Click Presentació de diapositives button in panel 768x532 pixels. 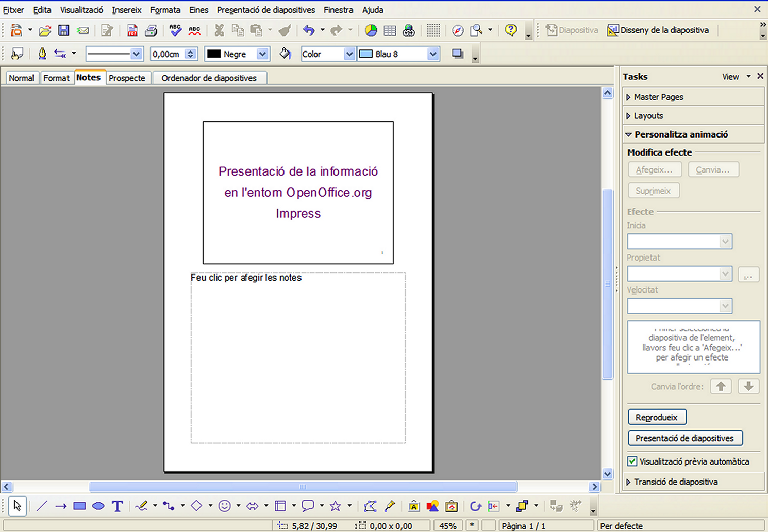click(685, 438)
